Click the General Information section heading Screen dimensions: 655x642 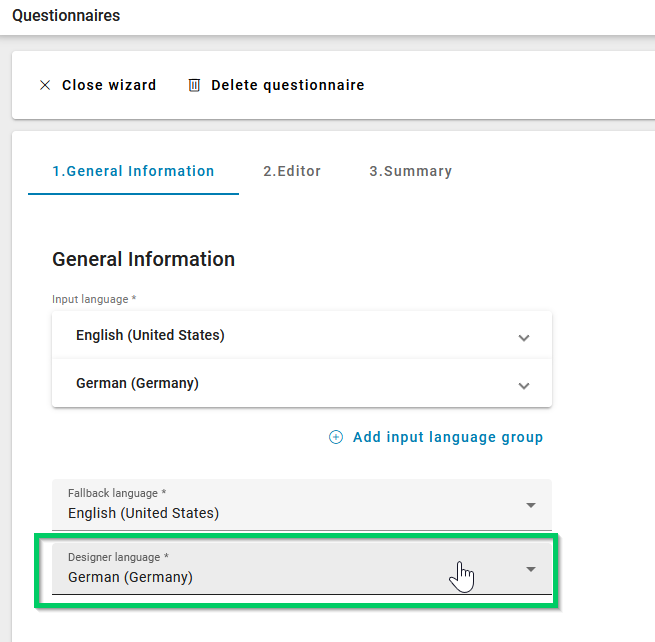[x=143, y=259]
